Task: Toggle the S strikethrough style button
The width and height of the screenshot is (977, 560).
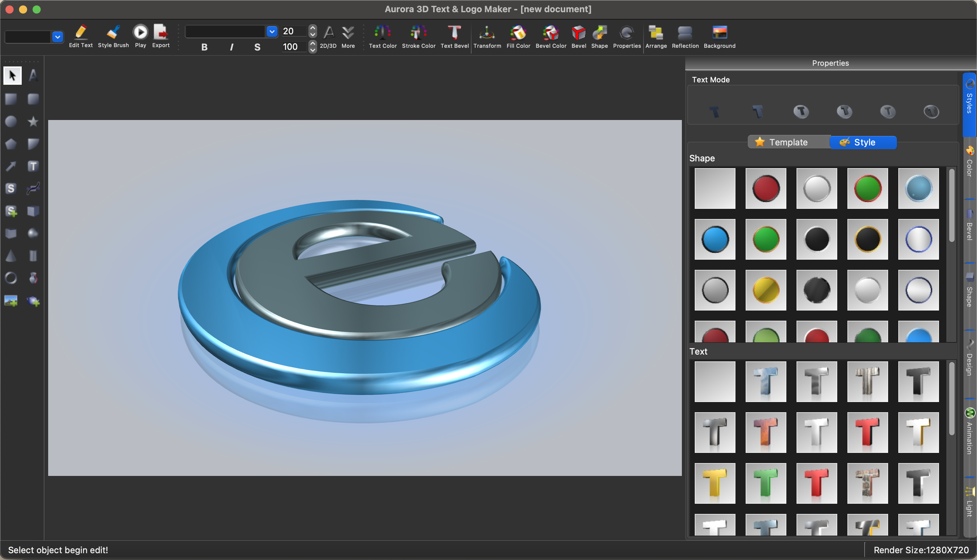Action: click(257, 47)
